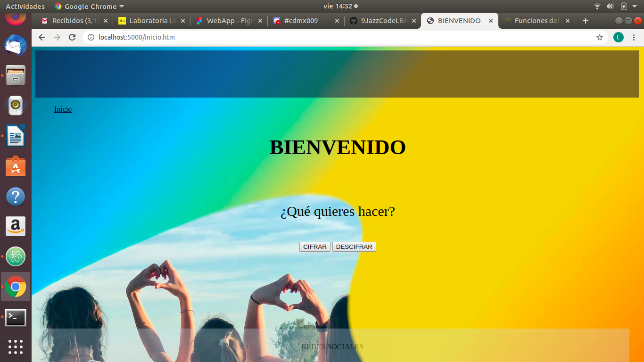This screenshot has width=644, height=362.
Task: Click the browser forward arrow
Action: click(x=57, y=37)
